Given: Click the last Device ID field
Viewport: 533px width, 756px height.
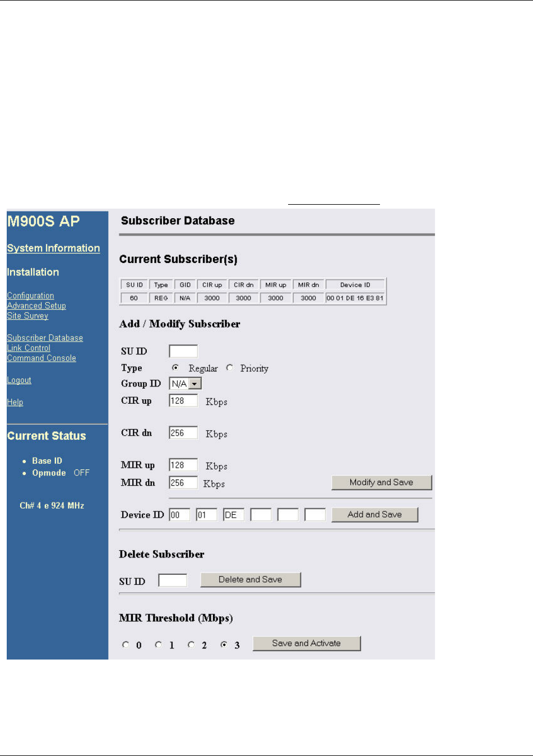Looking at the screenshot, I should pos(315,515).
